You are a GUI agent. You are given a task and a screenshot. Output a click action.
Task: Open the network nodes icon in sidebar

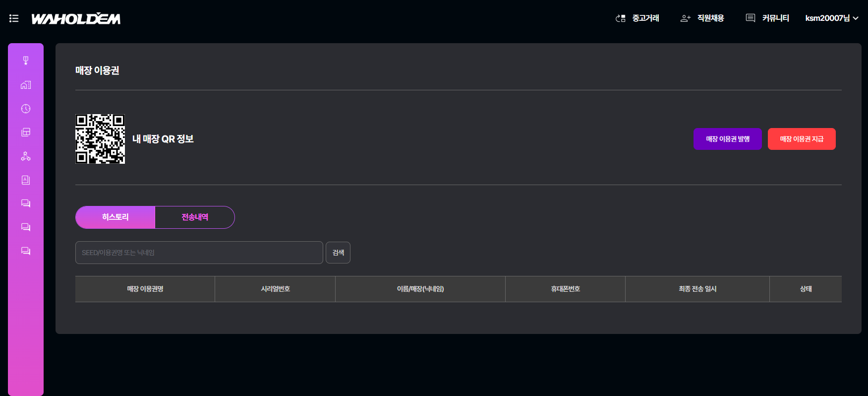pyautogui.click(x=26, y=156)
